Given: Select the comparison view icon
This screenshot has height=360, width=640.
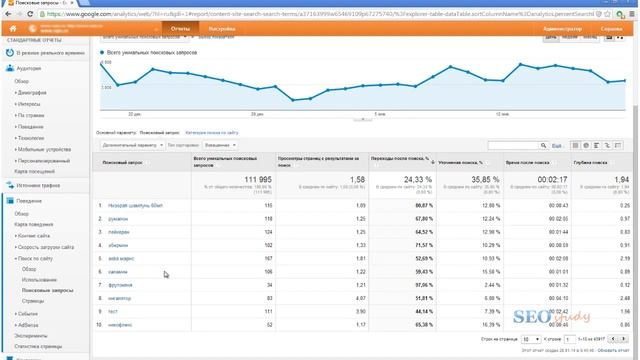Looking at the screenshot, I should [607, 145].
